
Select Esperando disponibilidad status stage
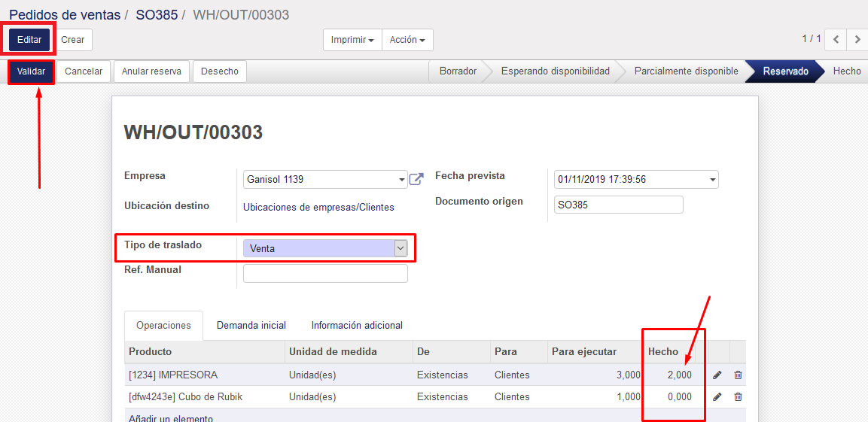pos(556,71)
